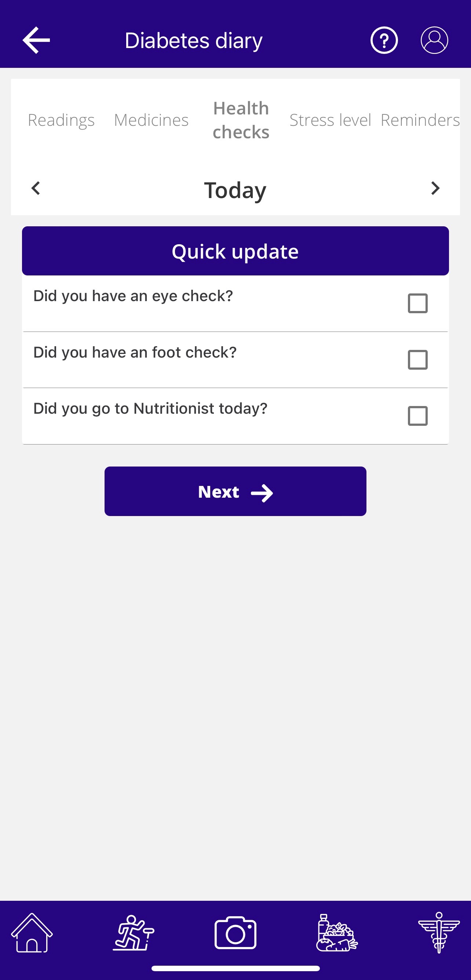The width and height of the screenshot is (471, 980).
Task: Check the eye check checkbox
Action: pos(417,303)
